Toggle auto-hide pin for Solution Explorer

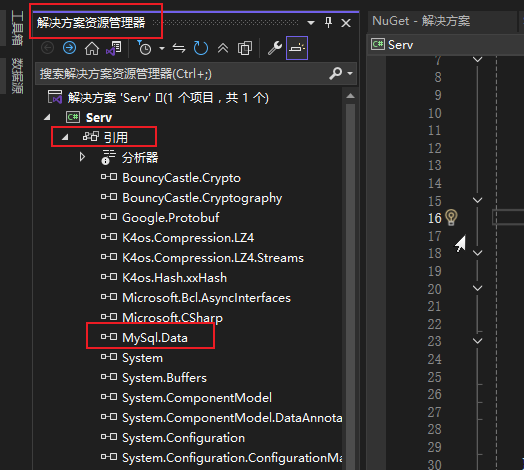pyautogui.click(x=329, y=23)
